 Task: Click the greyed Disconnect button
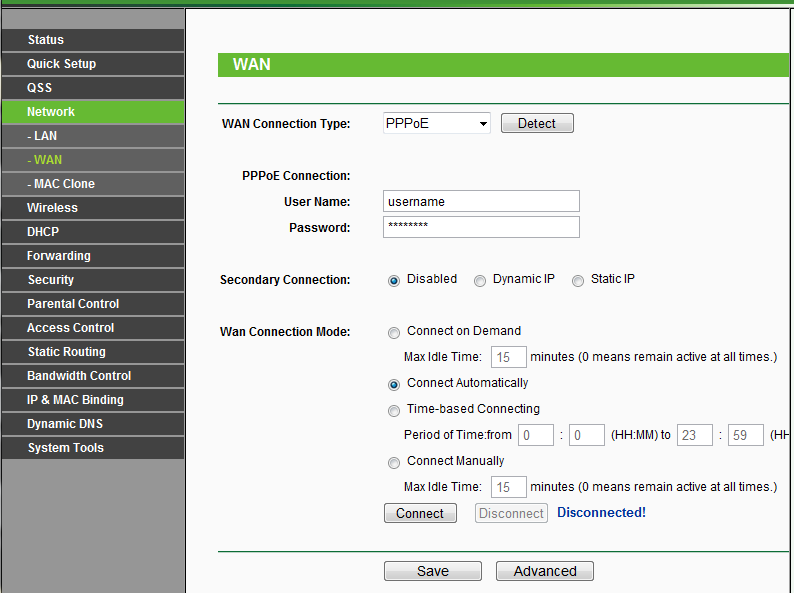pyautogui.click(x=511, y=513)
